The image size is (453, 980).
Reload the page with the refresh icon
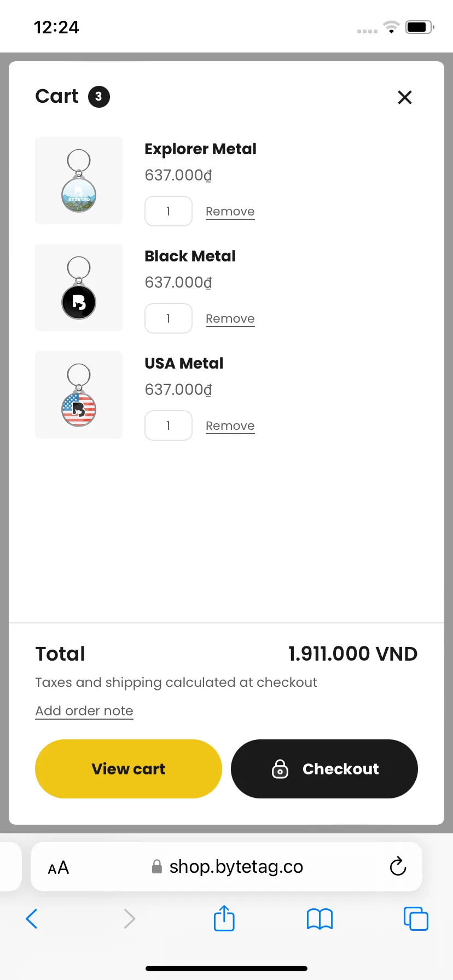[398, 866]
